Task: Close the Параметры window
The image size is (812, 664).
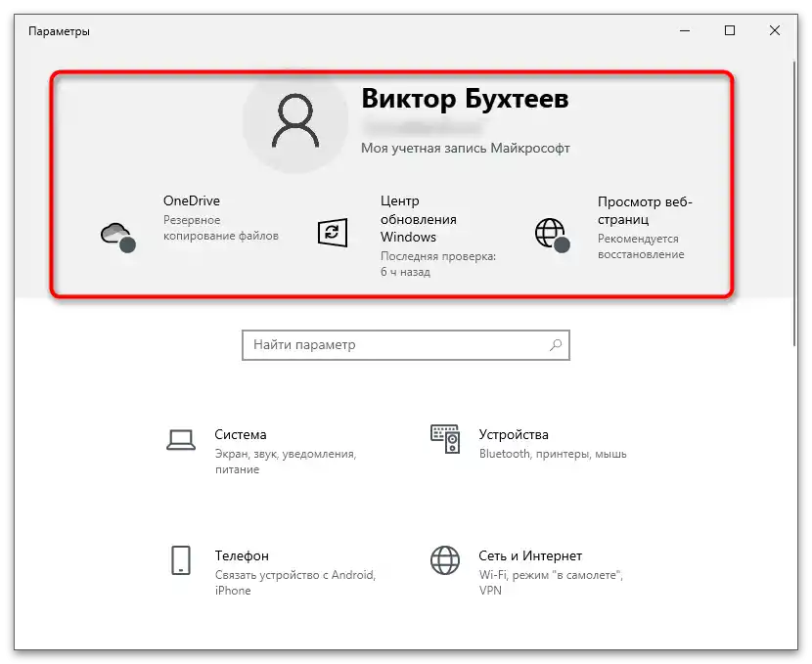Action: coord(775,30)
